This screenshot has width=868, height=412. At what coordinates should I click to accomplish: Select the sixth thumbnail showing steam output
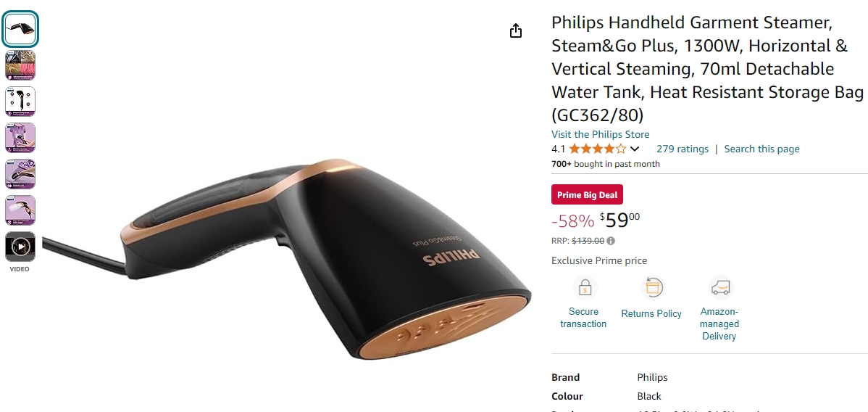click(x=20, y=210)
